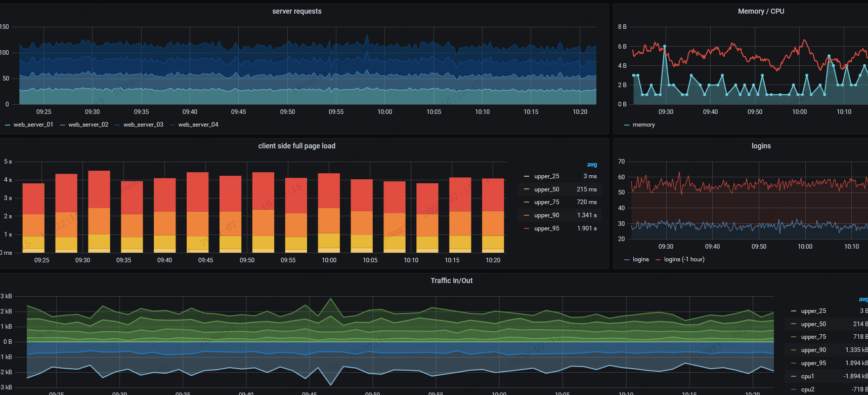868x395 pixels.
Task: Click the 3 ms value for upper_25
Action: pos(590,176)
